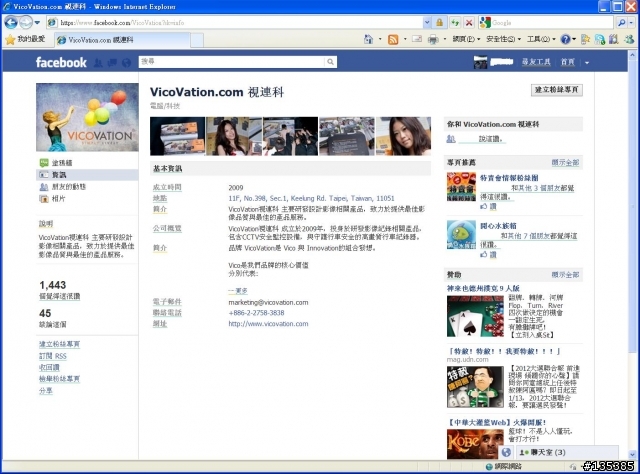Open the last close-up woman photo thumbnail
Viewport: 640px width, 474px height.
coord(403,136)
